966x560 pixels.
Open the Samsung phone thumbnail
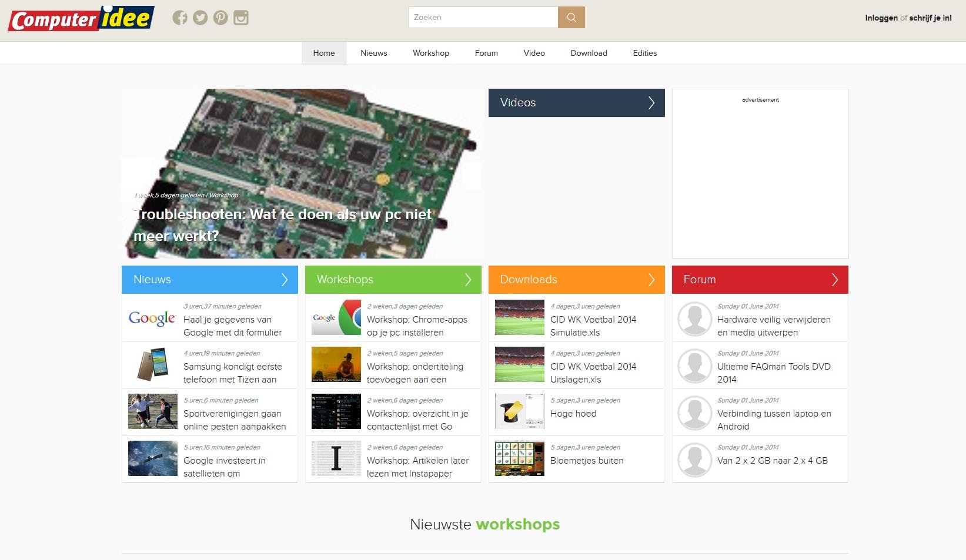[x=153, y=365]
